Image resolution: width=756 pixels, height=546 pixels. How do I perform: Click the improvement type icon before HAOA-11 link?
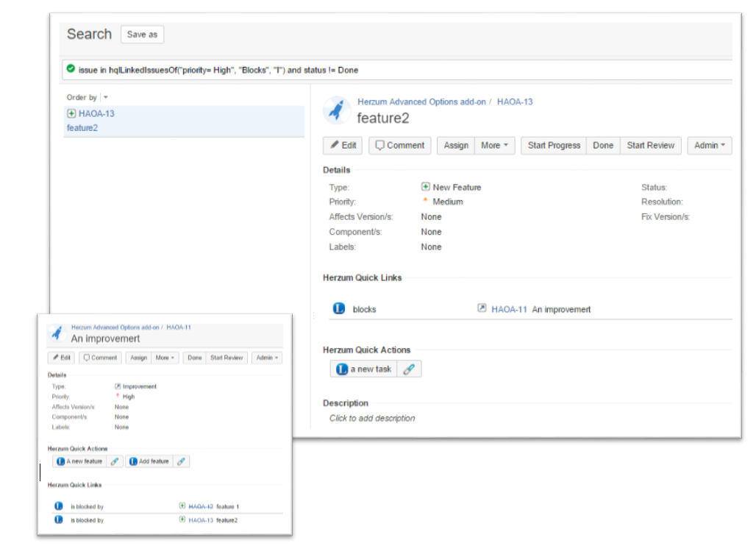482,309
